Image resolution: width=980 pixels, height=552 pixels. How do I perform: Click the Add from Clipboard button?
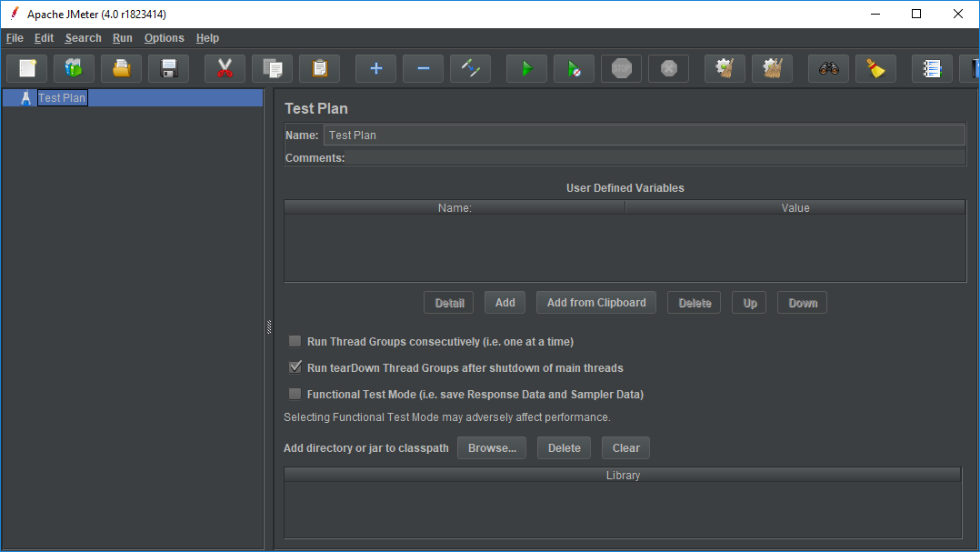coord(596,303)
